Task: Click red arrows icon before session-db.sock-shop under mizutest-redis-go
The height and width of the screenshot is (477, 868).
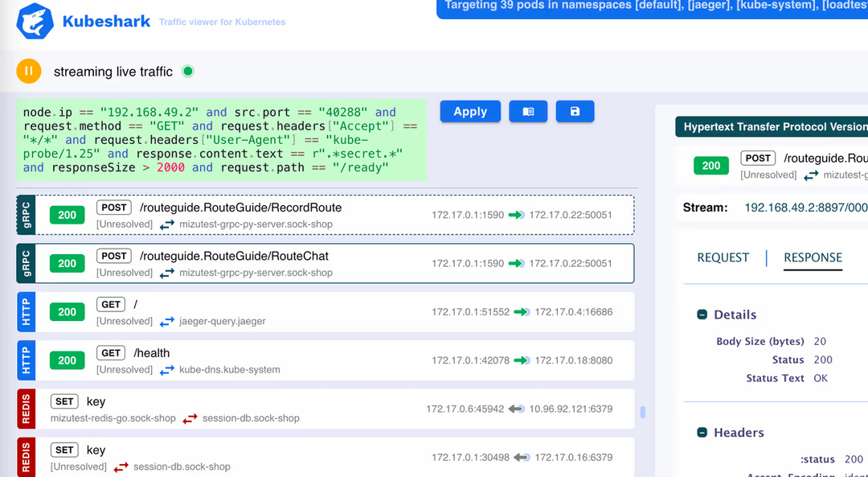Action: [x=190, y=419]
